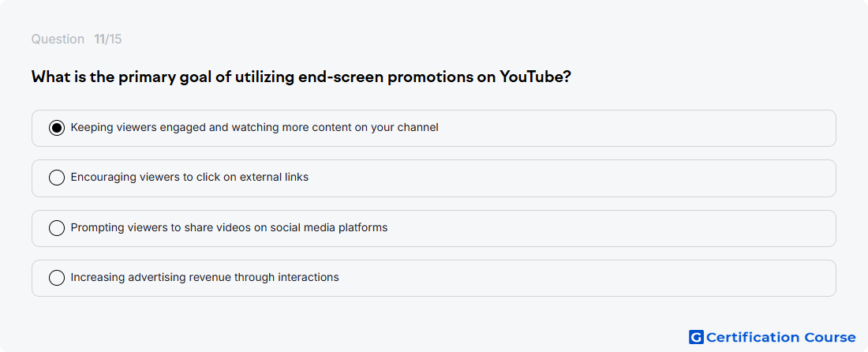Click the second answer option card
Image resolution: width=868 pixels, height=352 pixels.
[x=433, y=178]
